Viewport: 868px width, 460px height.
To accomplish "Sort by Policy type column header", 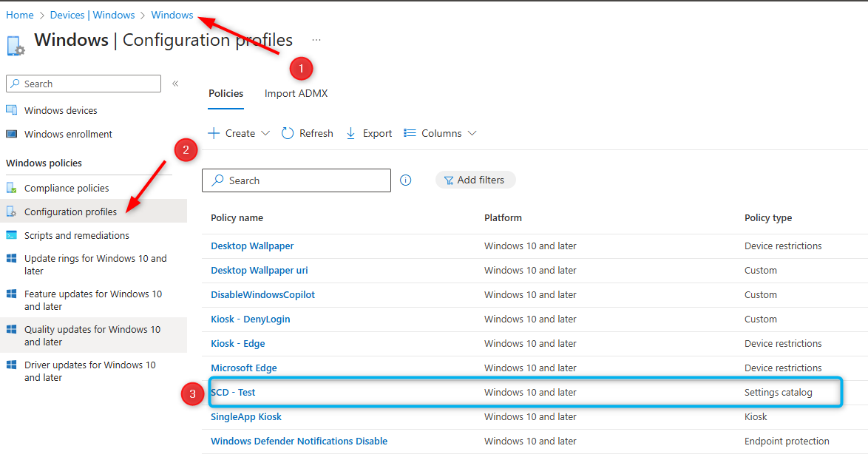I will coord(768,217).
